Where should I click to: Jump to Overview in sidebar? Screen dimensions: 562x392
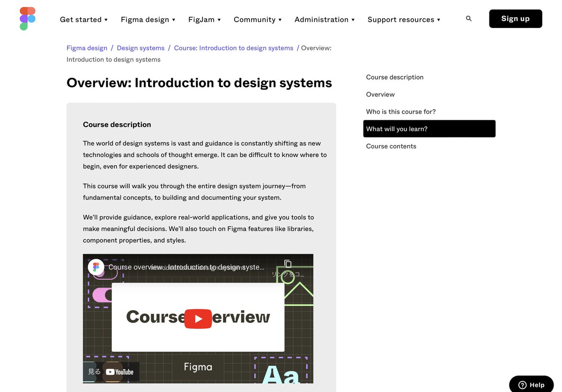click(x=380, y=94)
